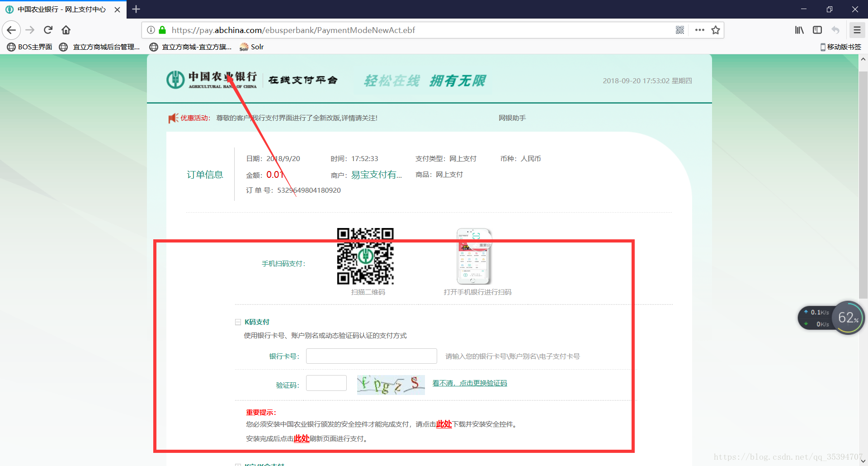Reload the current page
This screenshot has height=466, width=868.
(48, 30)
